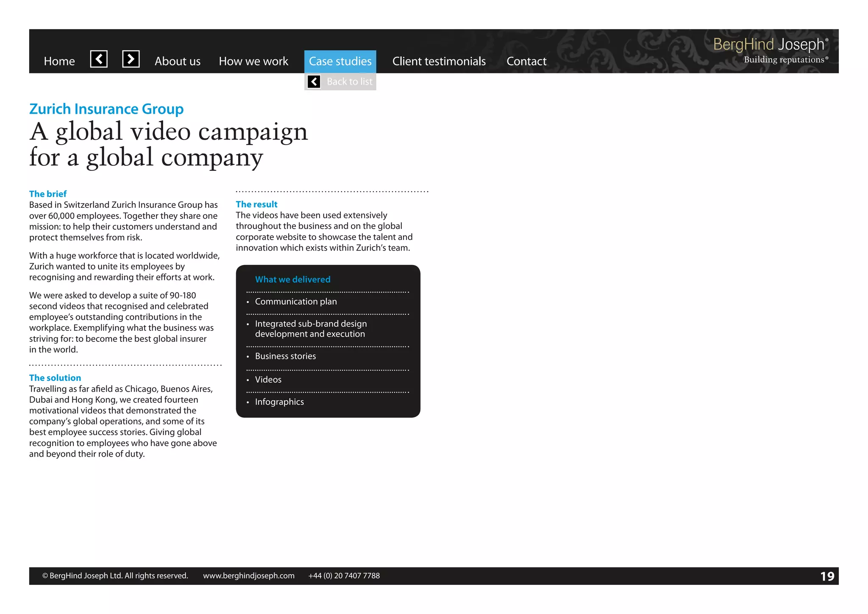Viewport: 868px width, 614px height.
Task: Click the next page arrow icon
Action: click(131, 59)
